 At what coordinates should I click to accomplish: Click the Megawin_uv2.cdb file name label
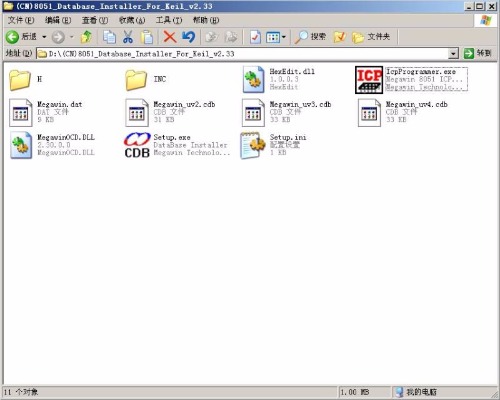[x=184, y=104]
